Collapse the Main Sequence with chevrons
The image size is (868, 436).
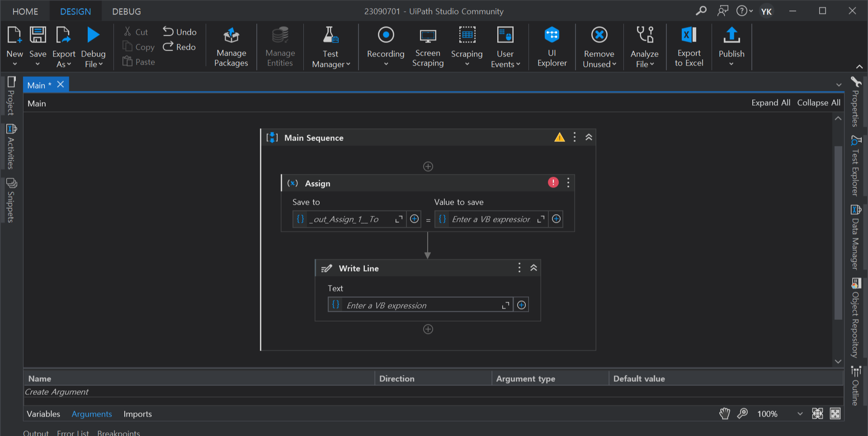pos(589,137)
